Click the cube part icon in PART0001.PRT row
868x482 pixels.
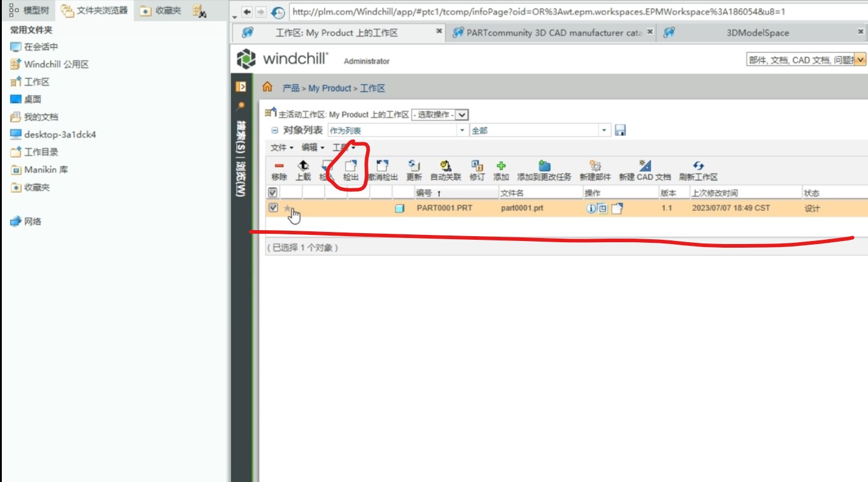tap(399, 209)
